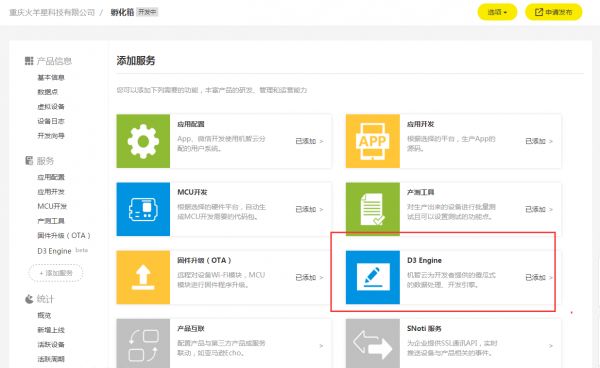Click the green document 产测工具 tile icon
This screenshot has height=368, width=600.
point(373,209)
